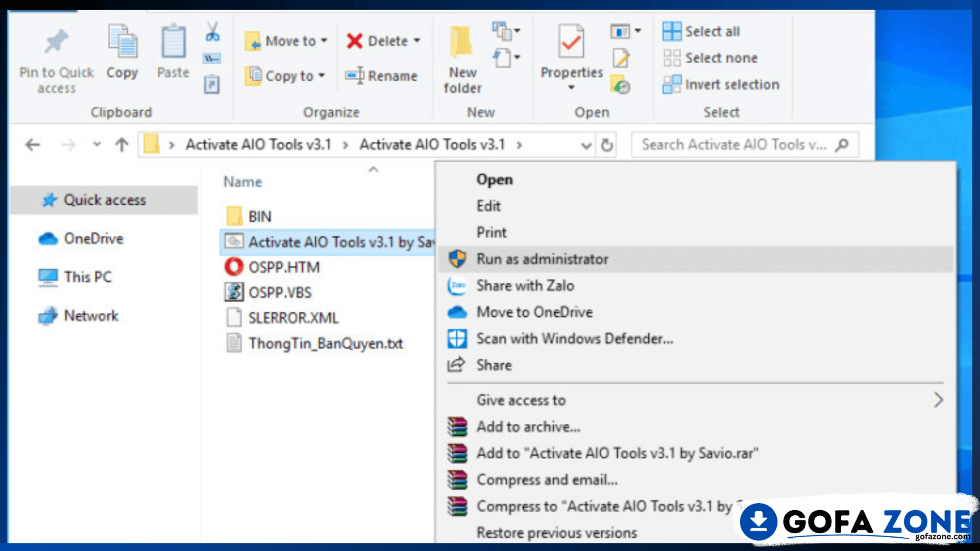The width and height of the screenshot is (980, 551).
Task: Expand recent locations dropdown arrow
Action: click(x=97, y=145)
